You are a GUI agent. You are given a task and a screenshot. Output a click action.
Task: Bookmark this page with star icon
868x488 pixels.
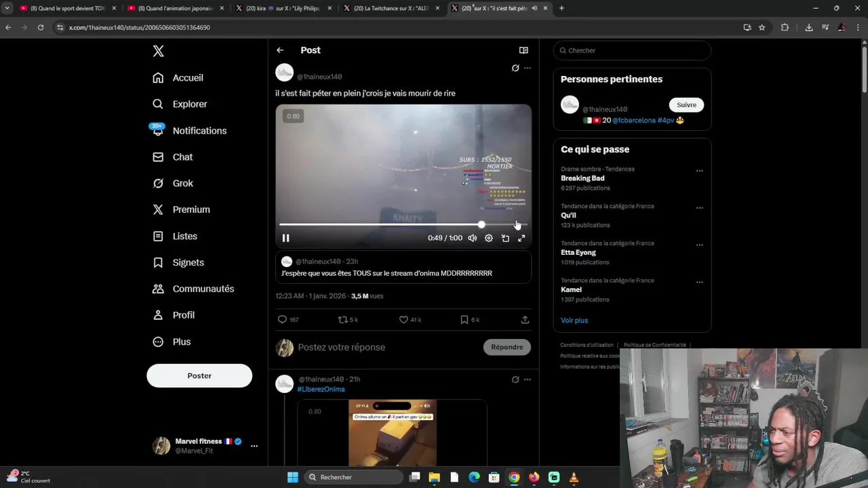(x=762, y=28)
